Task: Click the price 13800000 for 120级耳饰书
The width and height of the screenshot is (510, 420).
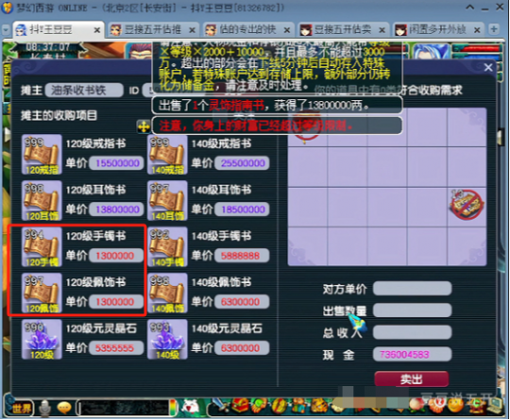Action: [x=116, y=209]
